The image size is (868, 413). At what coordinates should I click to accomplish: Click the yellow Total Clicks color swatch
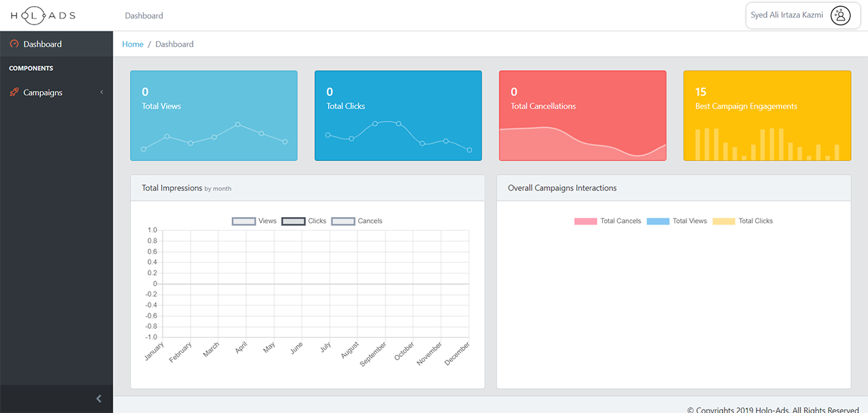pyautogui.click(x=724, y=221)
